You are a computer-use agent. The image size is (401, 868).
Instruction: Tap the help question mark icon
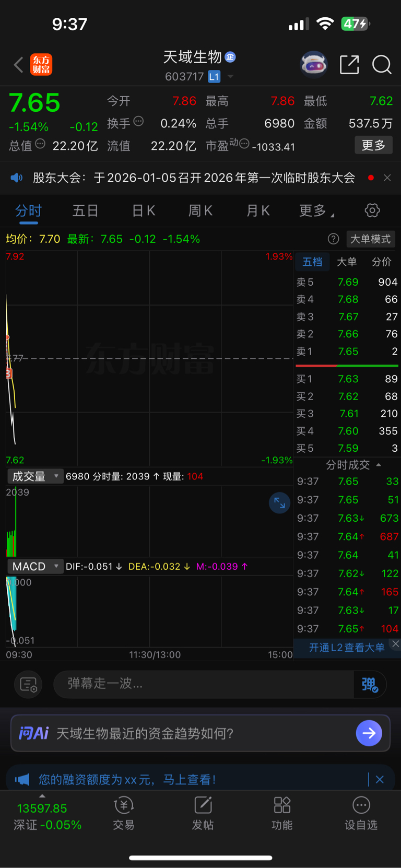click(x=333, y=239)
